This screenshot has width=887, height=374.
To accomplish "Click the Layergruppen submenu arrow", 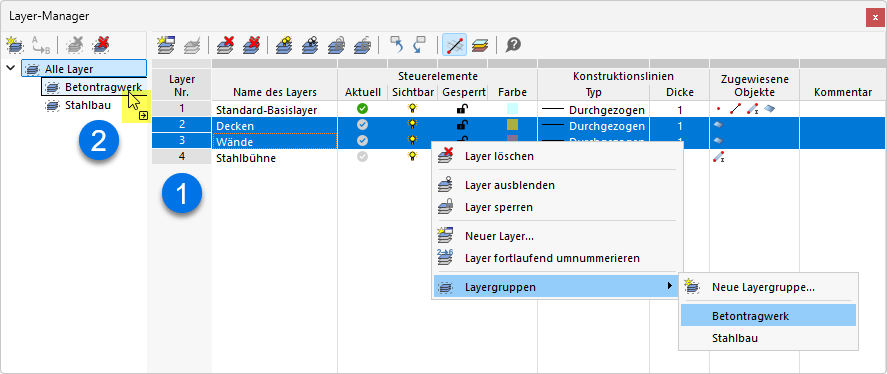I will pos(670,287).
